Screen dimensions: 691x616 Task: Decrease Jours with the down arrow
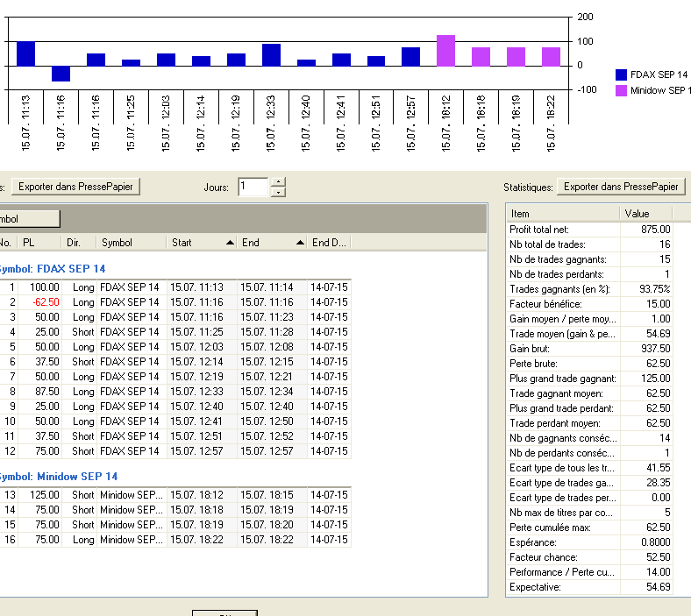(x=278, y=192)
